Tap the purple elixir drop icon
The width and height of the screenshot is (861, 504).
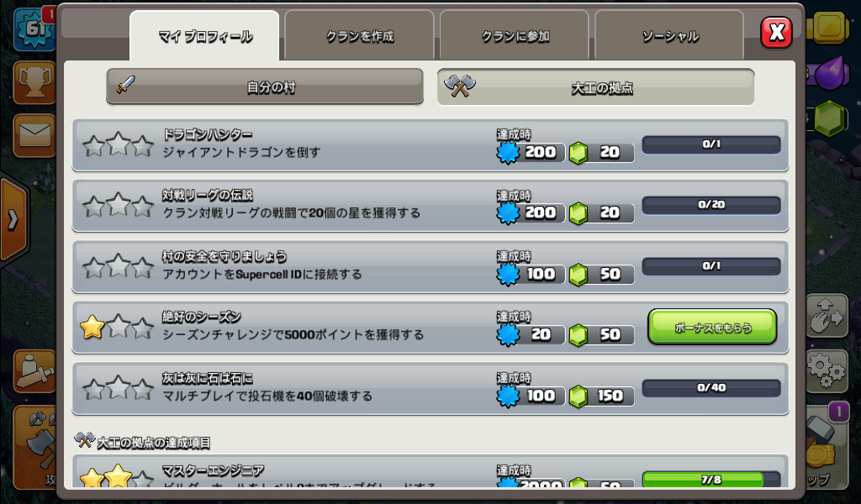(x=828, y=72)
